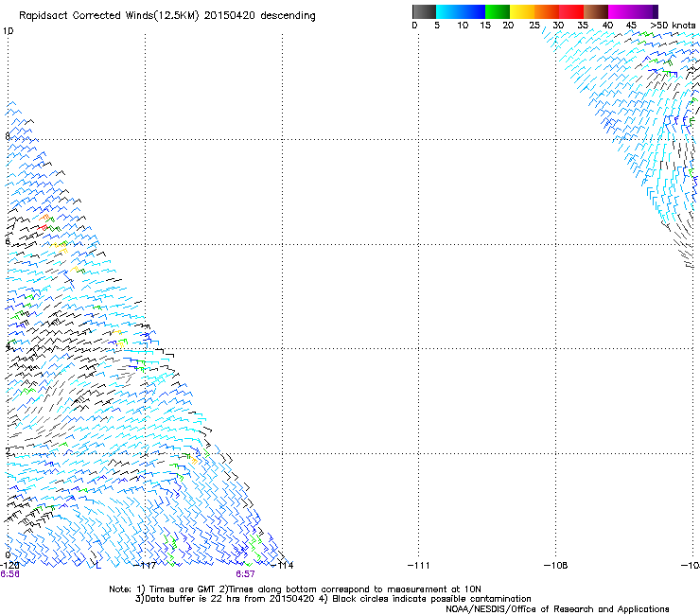The image size is (700, 615).
Task: Select the green 15-20 knots color band
Action: [498, 11]
